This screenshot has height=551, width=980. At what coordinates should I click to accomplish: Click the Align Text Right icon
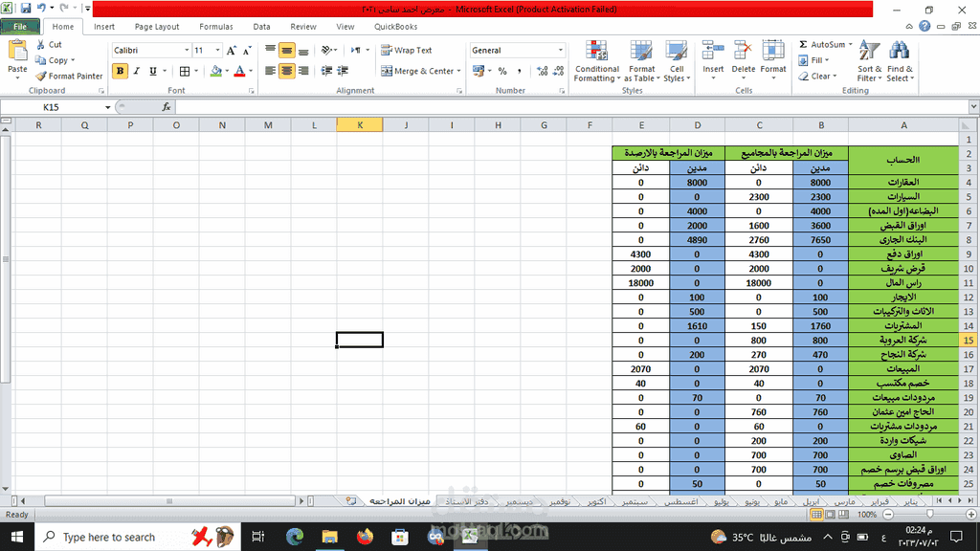click(x=303, y=71)
